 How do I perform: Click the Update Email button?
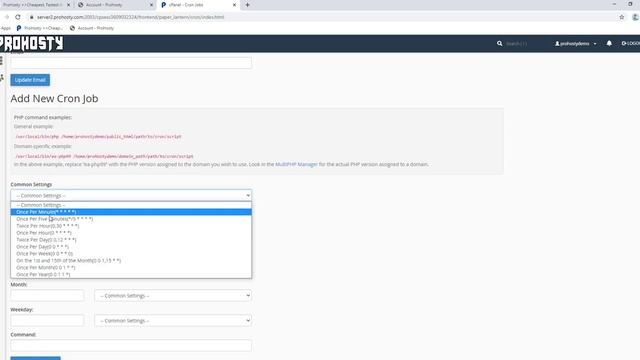pos(30,80)
